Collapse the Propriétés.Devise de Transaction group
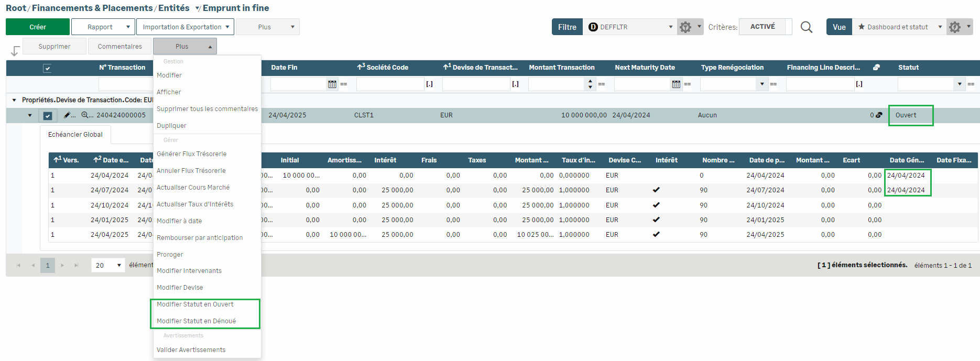 tap(14, 100)
